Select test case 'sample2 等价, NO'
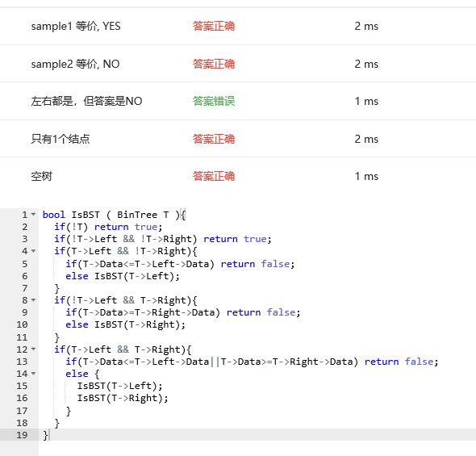 (x=75, y=64)
